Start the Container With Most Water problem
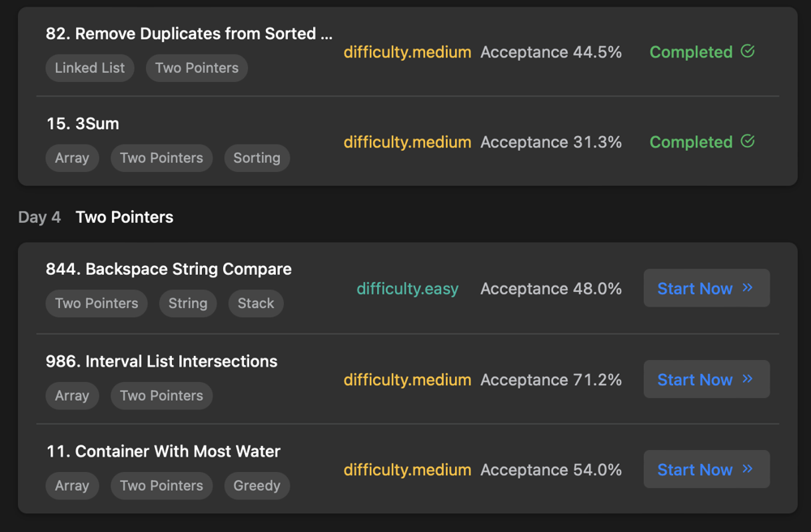This screenshot has width=811, height=532. pyautogui.click(x=706, y=469)
